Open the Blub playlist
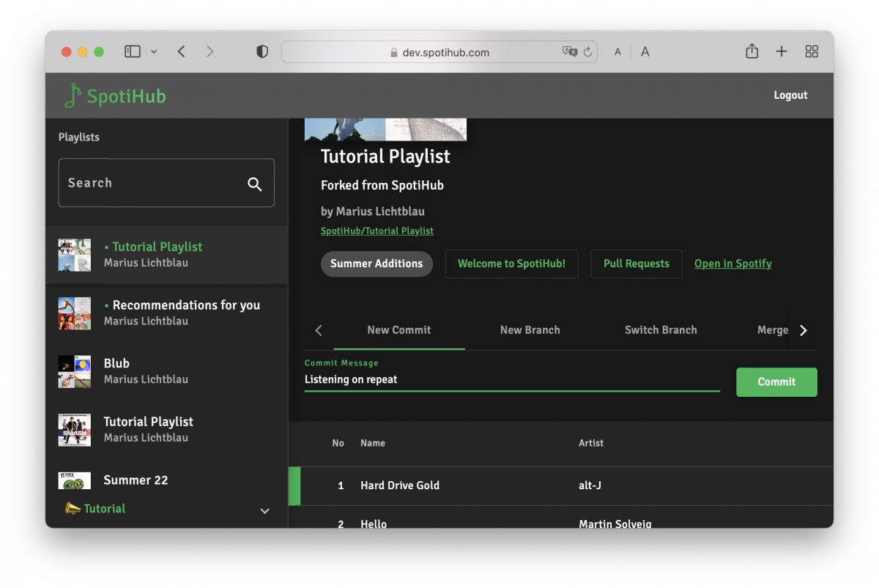 coord(166,371)
